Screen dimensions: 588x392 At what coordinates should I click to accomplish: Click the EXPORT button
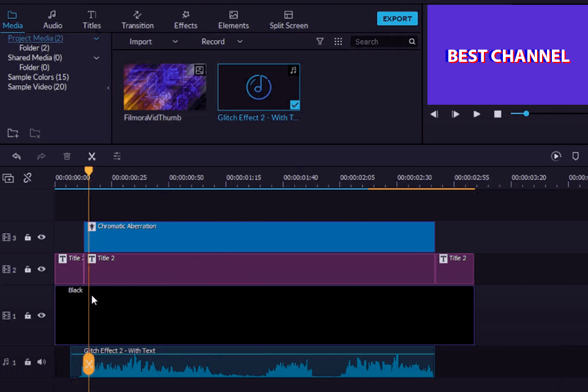coord(397,18)
